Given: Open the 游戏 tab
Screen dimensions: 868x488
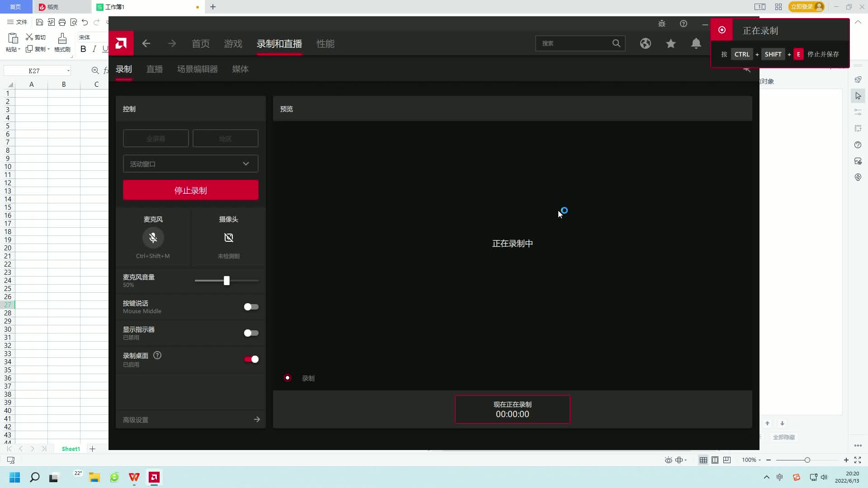Looking at the screenshot, I should [233, 43].
